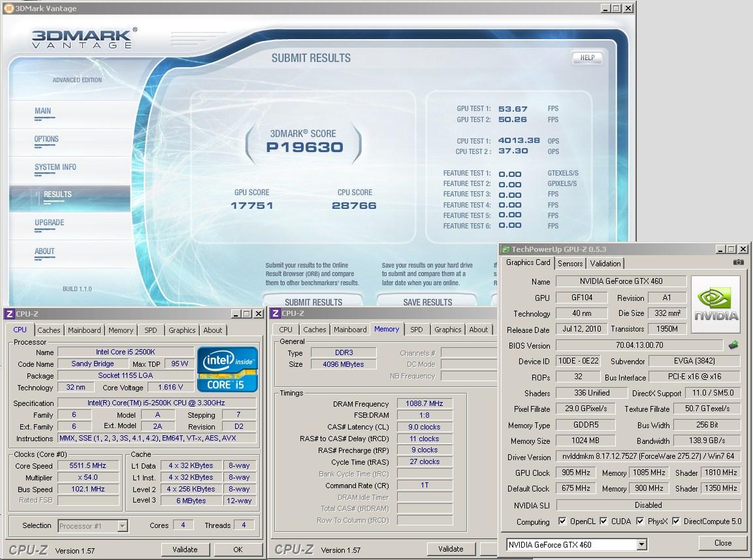Viewport: 753px width, 560px height.
Task: Click the Multiplier value x 54.0
Action: [x=88, y=478]
